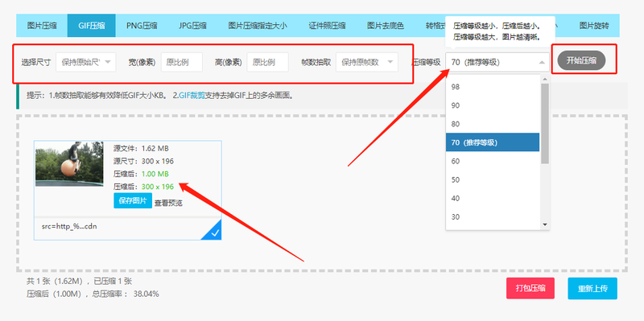Choose compression level 80
The height and width of the screenshot is (321, 644).
click(x=493, y=124)
